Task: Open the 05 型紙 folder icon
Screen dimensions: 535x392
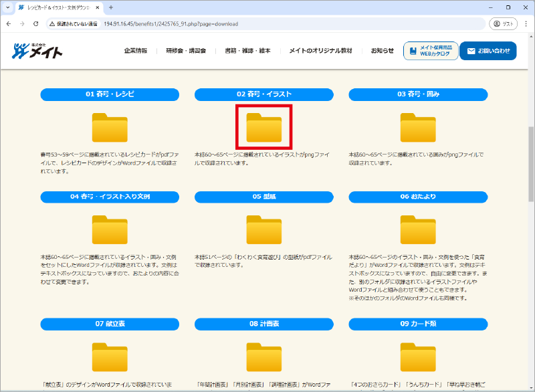Action: 264,229
